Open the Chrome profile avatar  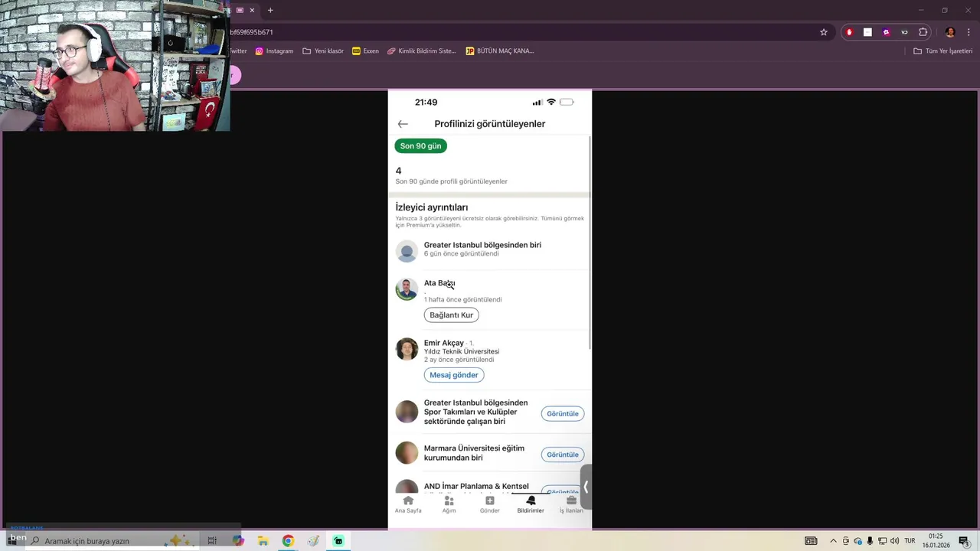950,32
